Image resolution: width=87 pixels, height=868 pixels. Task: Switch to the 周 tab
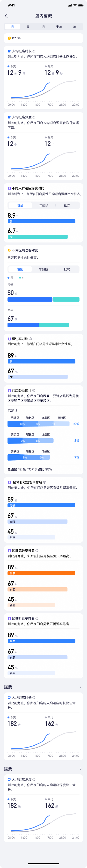coord(28,27)
